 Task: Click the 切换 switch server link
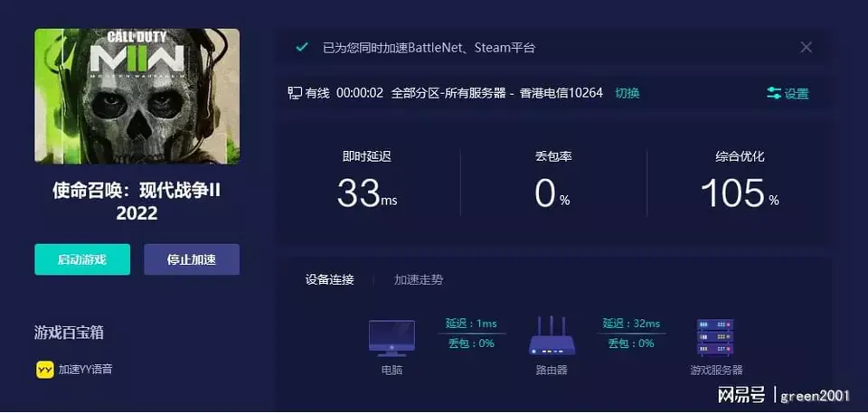(627, 93)
